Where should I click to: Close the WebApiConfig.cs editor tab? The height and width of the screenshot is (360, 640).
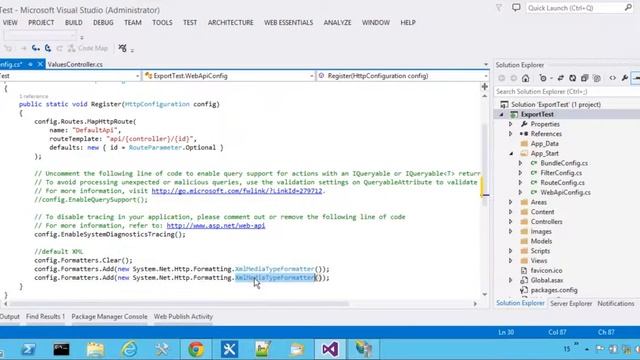pos(40,64)
